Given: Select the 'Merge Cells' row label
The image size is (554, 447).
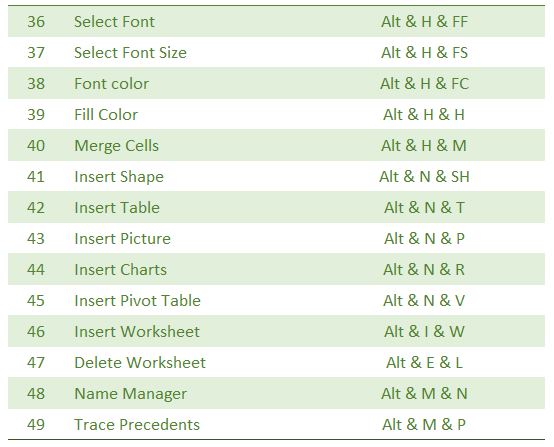Looking at the screenshot, I should (117, 146).
